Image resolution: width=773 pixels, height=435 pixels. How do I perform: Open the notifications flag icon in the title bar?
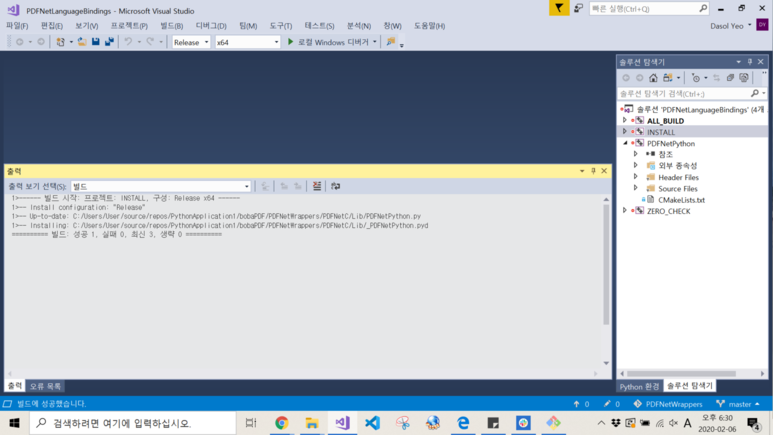(x=559, y=8)
